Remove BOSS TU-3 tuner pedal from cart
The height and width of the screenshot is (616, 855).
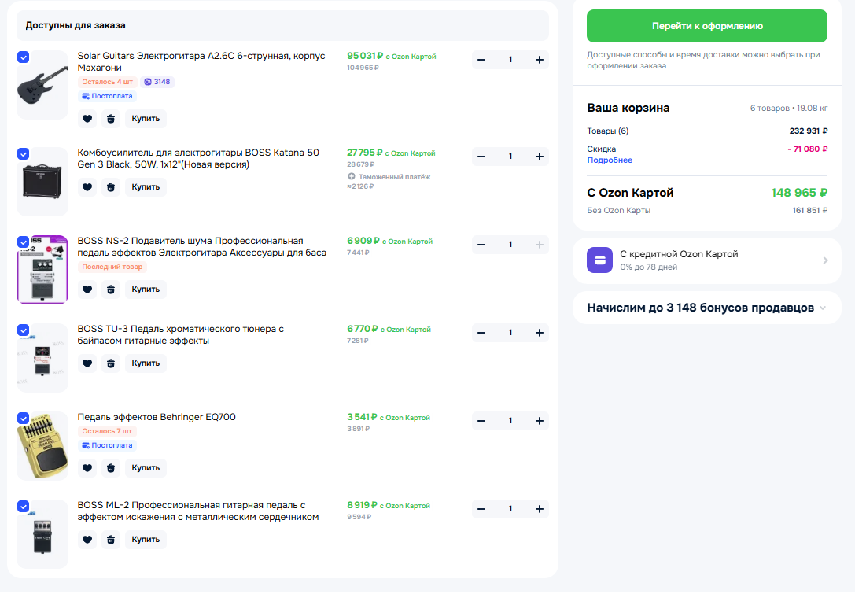111,363
